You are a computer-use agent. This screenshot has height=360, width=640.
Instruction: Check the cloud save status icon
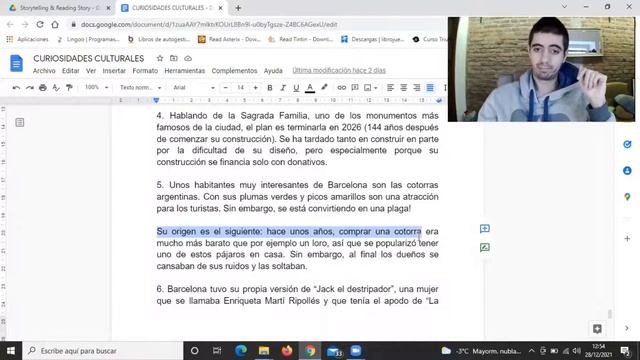[x=188, y=58]
